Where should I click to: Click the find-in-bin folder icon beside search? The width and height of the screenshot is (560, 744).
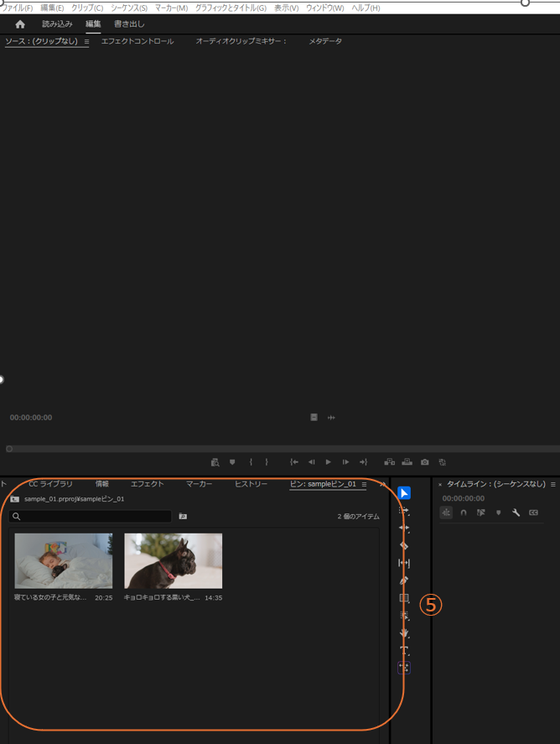point(183,517)
